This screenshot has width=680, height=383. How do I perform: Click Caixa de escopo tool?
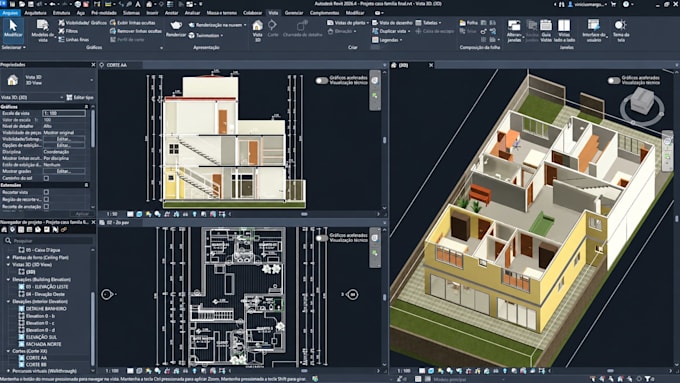pos(434,31)
